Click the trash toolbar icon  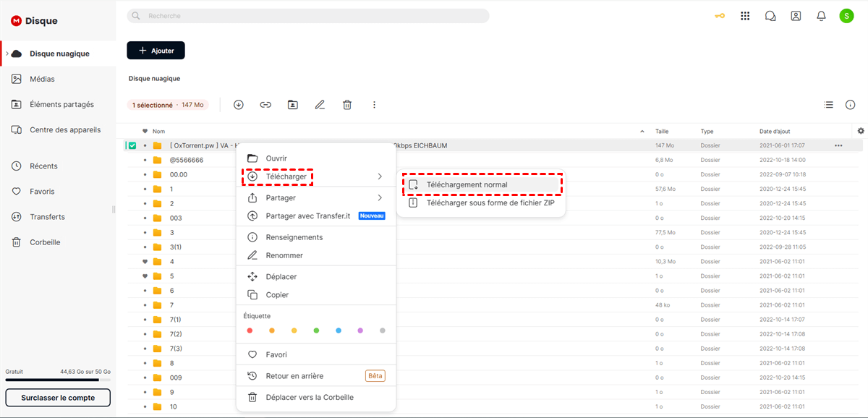click(347, 105)
